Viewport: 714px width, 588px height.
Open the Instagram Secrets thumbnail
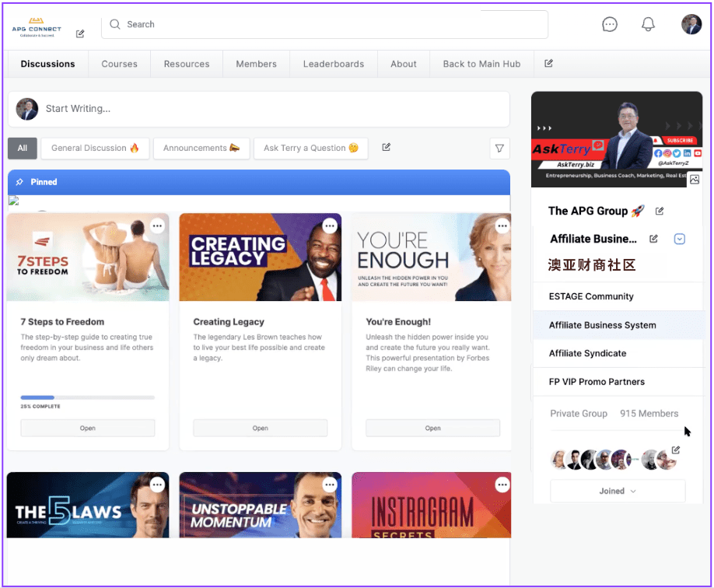tap(432, 505)
